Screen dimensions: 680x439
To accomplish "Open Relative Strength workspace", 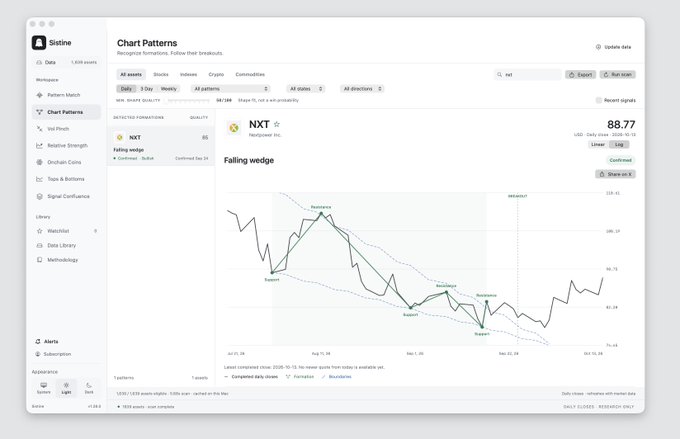I will click(66, 145).
